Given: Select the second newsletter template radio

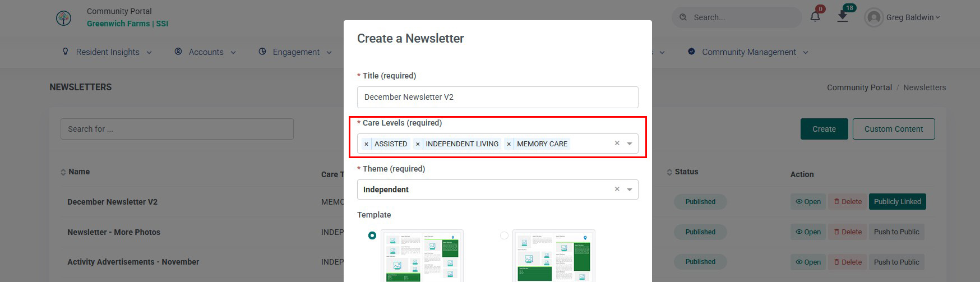Looking at the screenshot, I should 504,235.
